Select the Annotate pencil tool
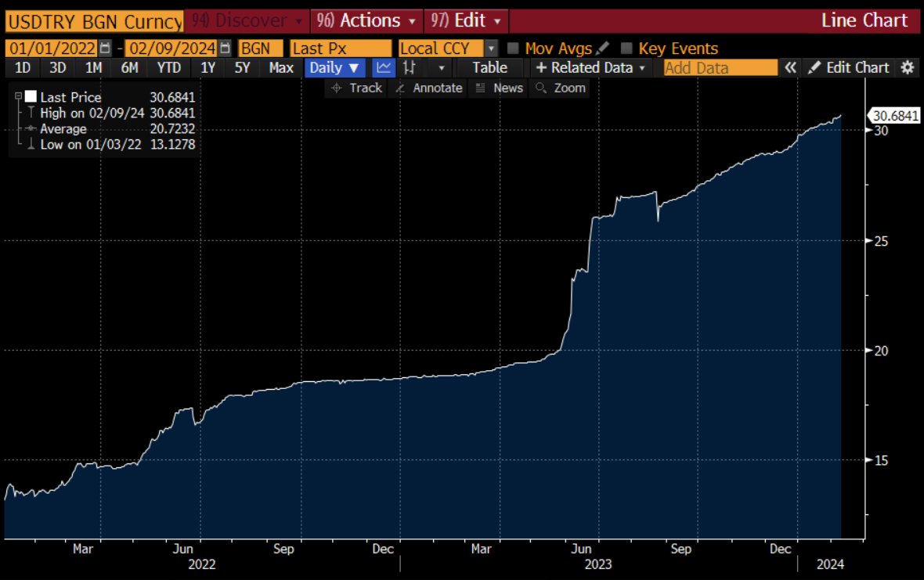The image size is (924, 580). coord(428,88)
